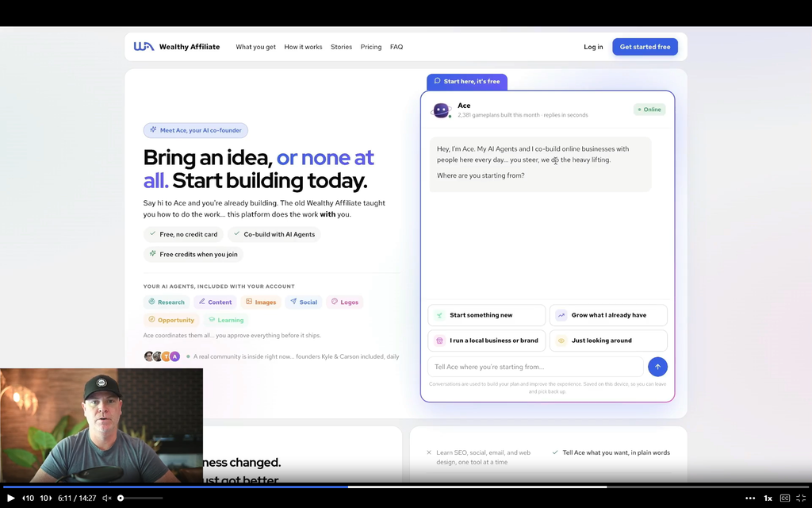The image size is (812, 508).
Task: Open the Pricing nav link
Action: tap(371, 47)
